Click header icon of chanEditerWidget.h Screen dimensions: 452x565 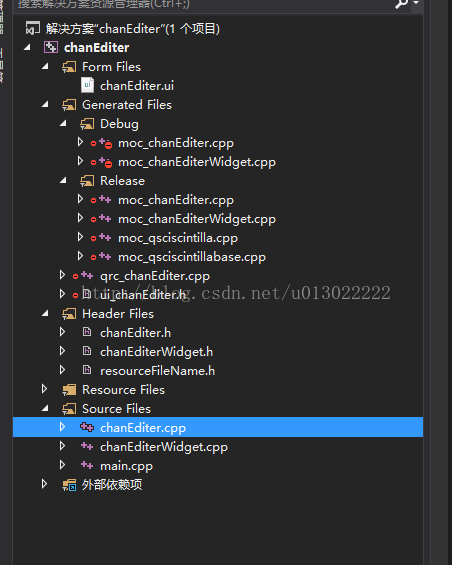coord(87,351)
